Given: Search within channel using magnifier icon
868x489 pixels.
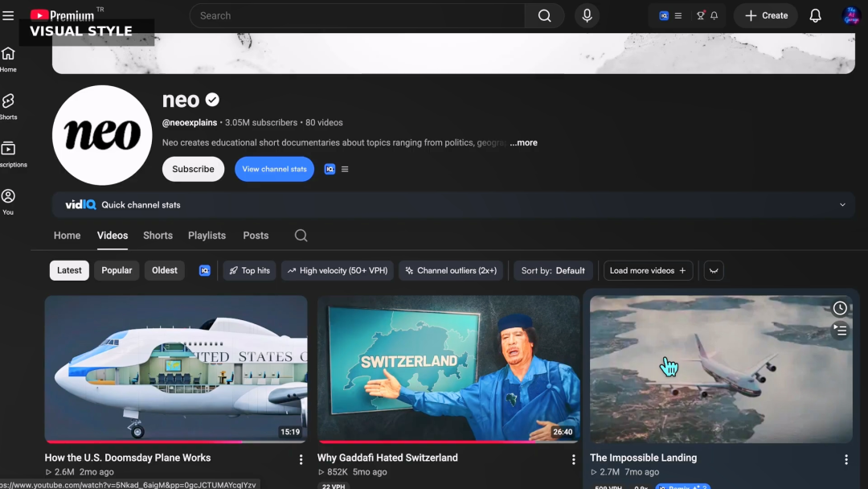Looking at the screenshot, I should click(x=301, y=236).
